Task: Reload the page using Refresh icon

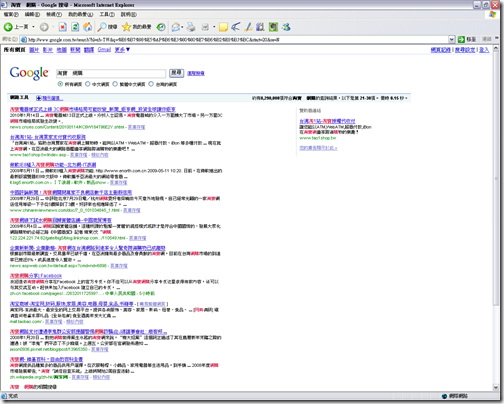Action: point(75,27)
